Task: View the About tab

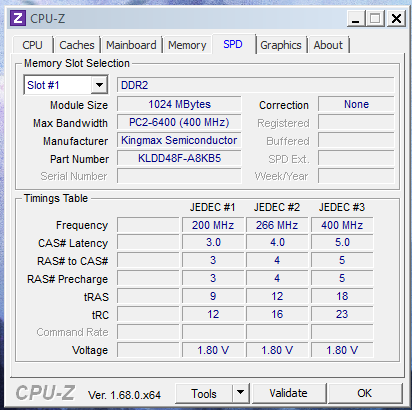Action: 328,45
